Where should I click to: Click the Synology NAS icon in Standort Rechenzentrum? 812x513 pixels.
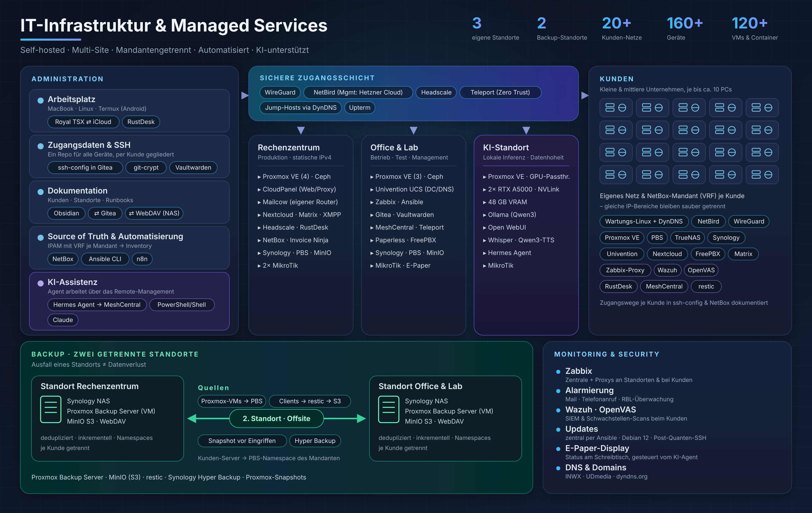click(x=50, y=409)
